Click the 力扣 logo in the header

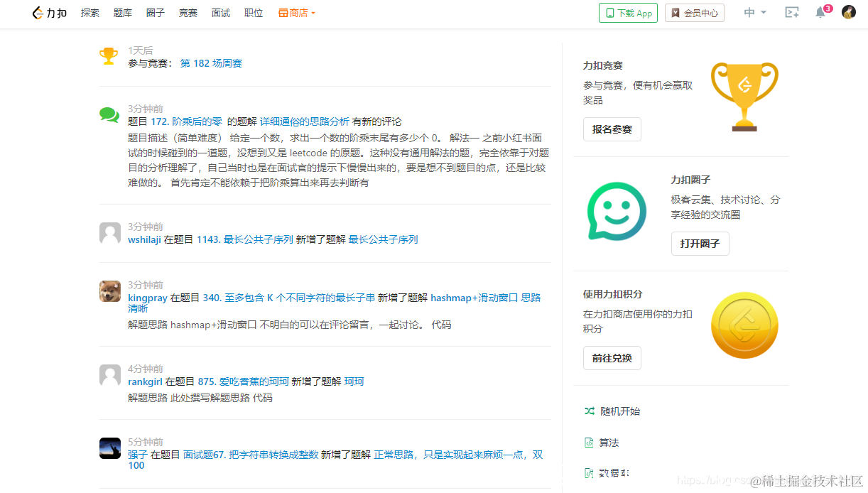click(50, 13)
